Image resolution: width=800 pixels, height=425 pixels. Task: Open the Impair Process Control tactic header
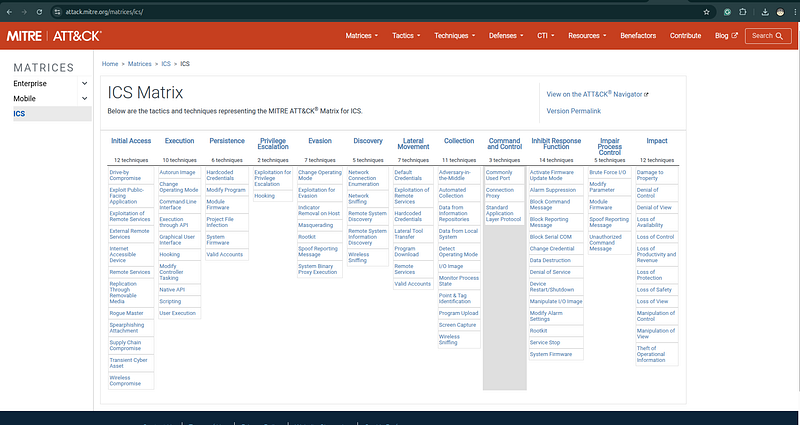coord(610,146)
